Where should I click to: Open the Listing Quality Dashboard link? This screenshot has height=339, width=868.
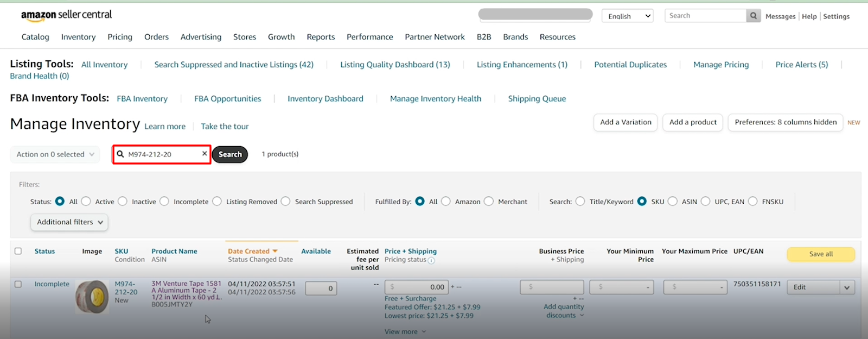pyautogui.click(x=395, y=65)
